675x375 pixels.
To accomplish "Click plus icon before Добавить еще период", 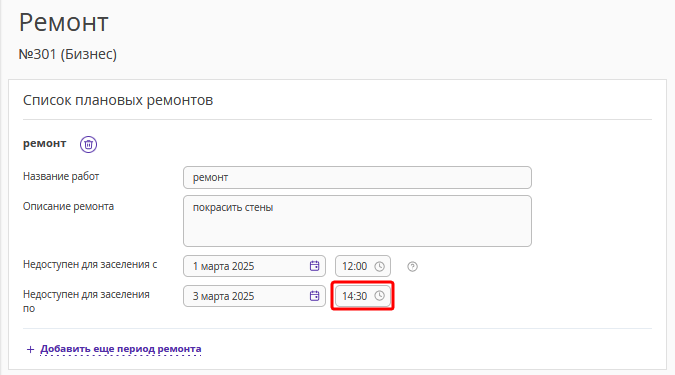I will [x=30, y=349].
